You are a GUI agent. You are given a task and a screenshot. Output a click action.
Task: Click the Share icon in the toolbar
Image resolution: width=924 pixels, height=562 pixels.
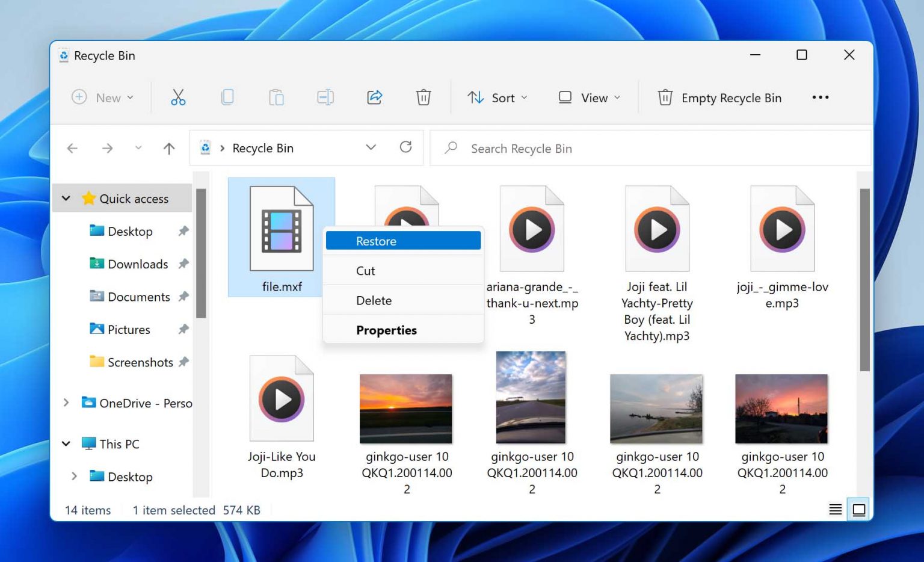pyautogui.click(x=374, y=97)
